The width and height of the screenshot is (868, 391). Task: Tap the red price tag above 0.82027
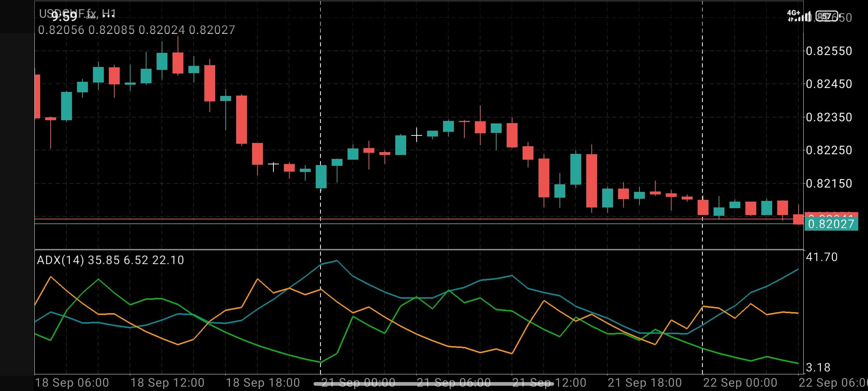coord(831,215)
